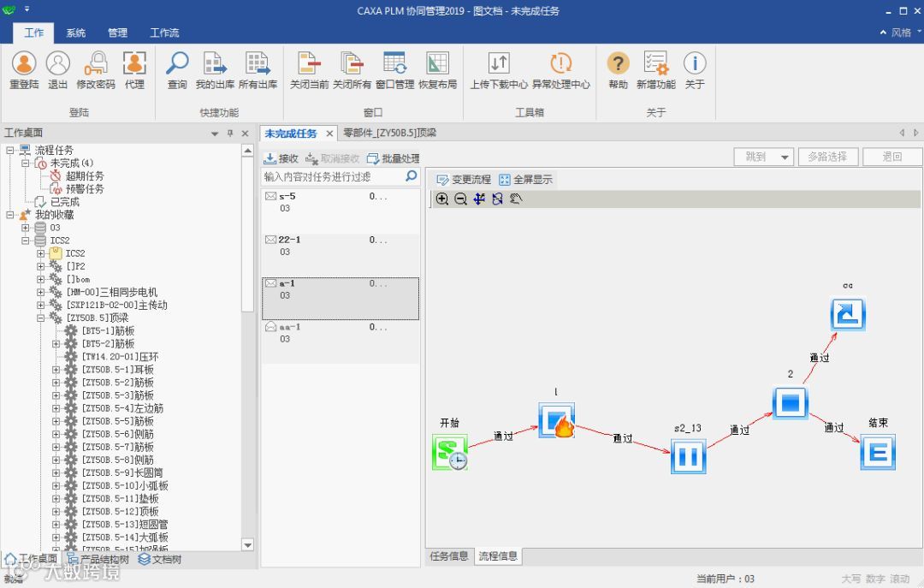Screen dimensions: 924x588
Task: Open 异常处理中心
Action: coord(560,70)
